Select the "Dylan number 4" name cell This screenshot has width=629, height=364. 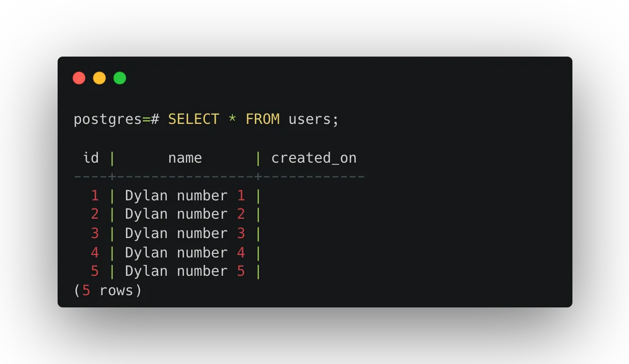click(185, 253)
